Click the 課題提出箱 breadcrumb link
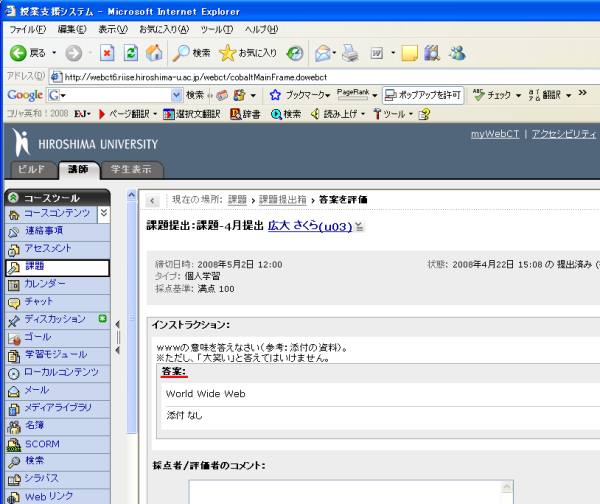This screenshot has width=600, height=504. click(x=282, y=200)
